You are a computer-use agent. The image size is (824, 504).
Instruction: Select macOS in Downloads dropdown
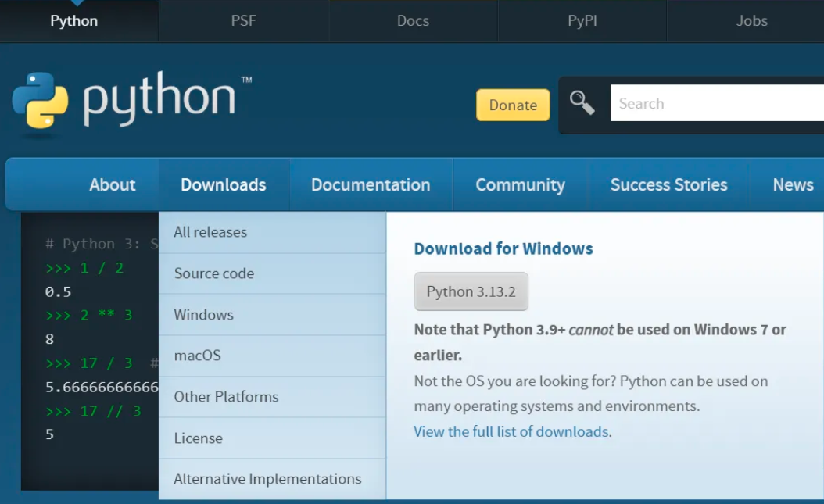click(x=272, y=356)
